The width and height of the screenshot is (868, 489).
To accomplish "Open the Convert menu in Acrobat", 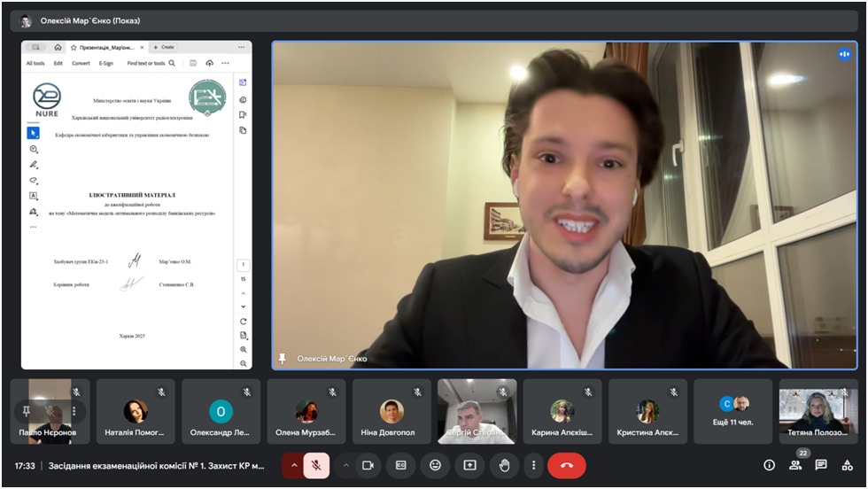I will click(81, 63).
